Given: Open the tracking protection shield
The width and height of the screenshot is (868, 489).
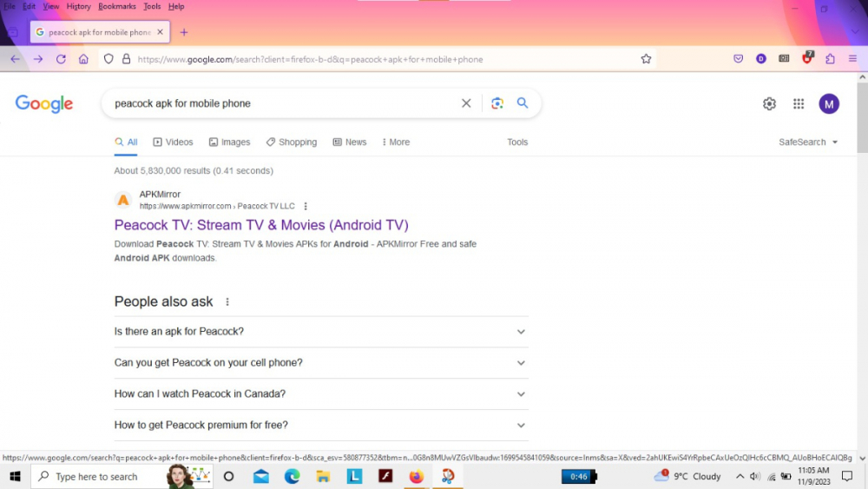Looking at the screenshot, I should [108, 59].
